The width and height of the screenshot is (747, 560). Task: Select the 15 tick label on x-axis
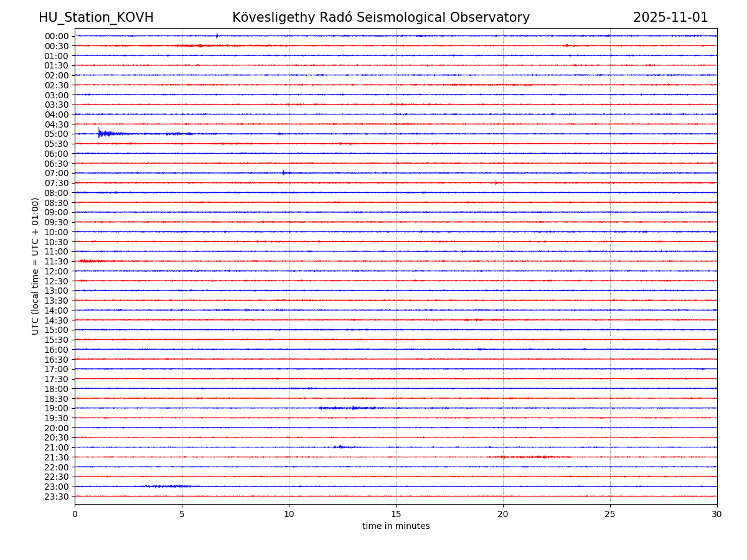396,514
